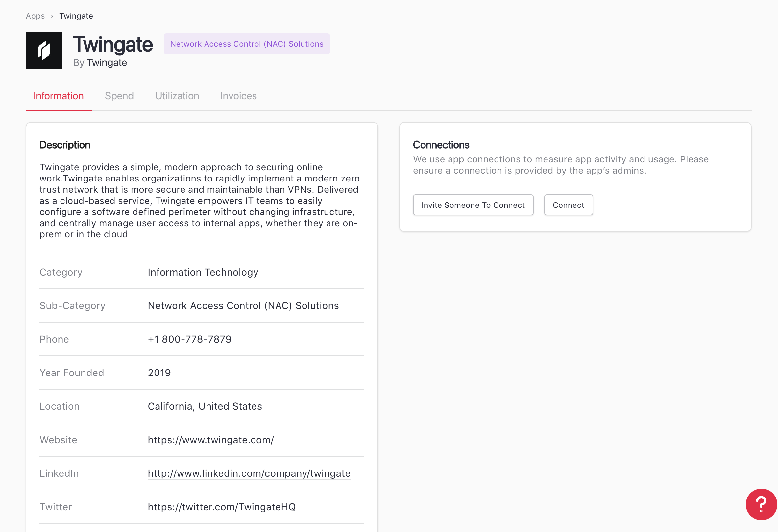The width and height of the screenshot is (778, 532).
Task: Switch to the Utilization tab
Action: [177, 96]
